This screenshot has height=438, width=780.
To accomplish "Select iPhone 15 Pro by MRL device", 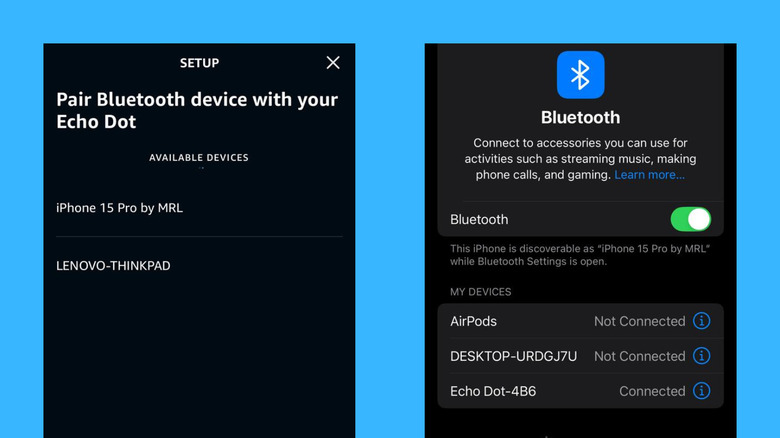I will (x=199, y=208).
